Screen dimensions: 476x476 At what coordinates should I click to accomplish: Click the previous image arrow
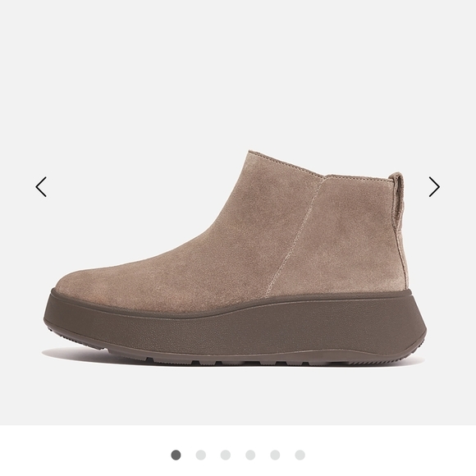tap(41, 186)
